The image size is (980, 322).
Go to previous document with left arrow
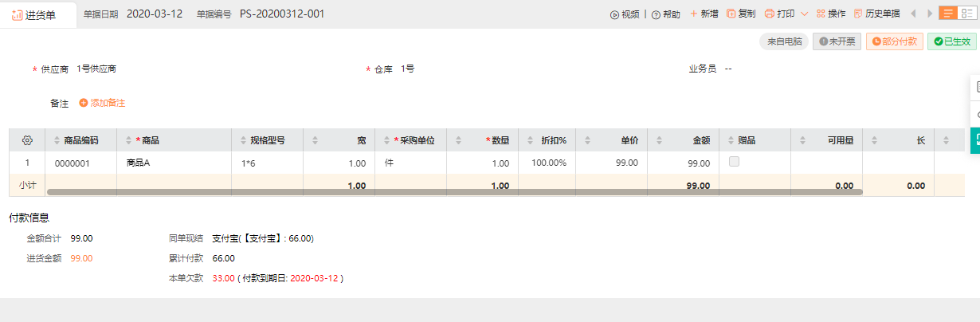point(913,14)
